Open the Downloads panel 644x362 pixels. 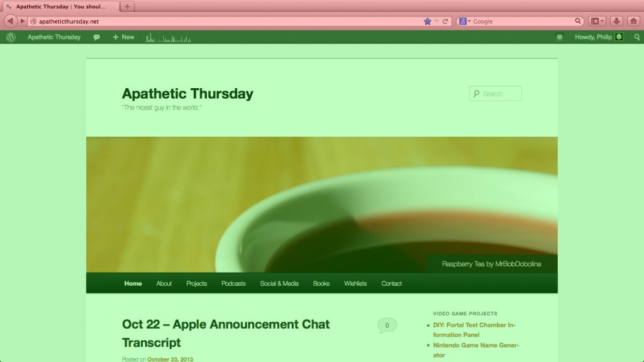(x=616, y=21)
